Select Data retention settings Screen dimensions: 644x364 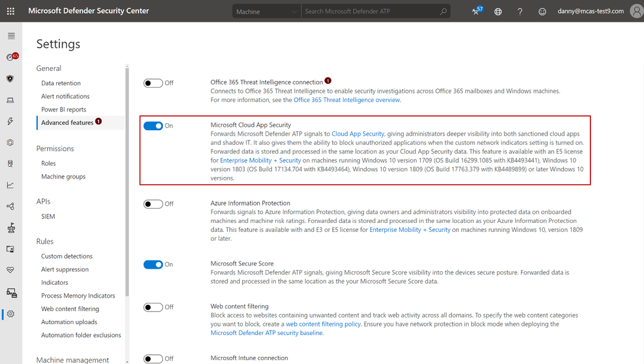click(x=61, y=83)
